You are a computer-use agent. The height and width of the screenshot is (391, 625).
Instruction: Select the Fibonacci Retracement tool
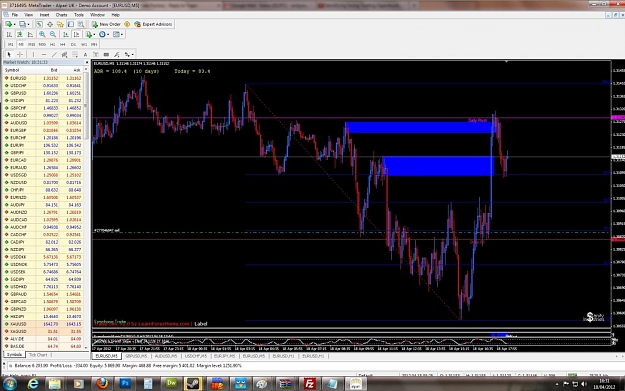coord(75,54)
